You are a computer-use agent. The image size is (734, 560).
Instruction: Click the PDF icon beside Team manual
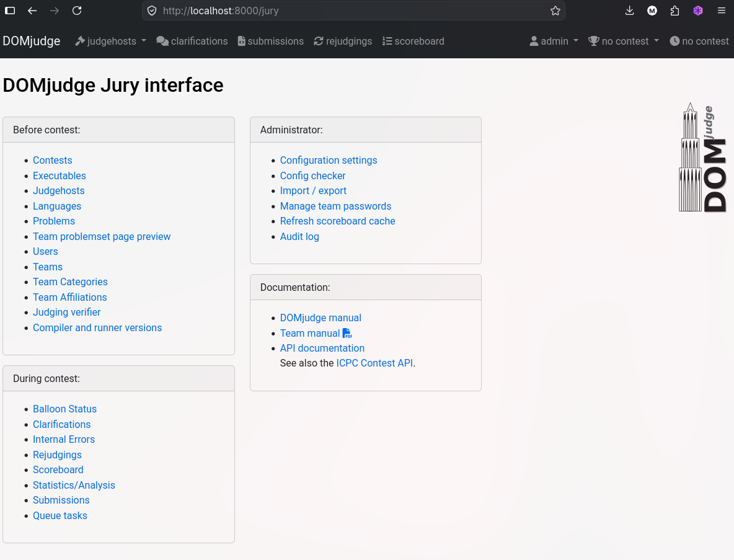click(347, 333)
